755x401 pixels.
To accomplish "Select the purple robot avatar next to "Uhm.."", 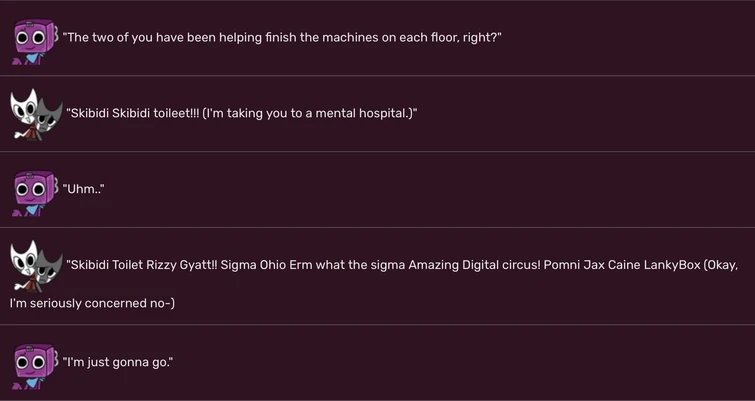I will click(33, 192).
